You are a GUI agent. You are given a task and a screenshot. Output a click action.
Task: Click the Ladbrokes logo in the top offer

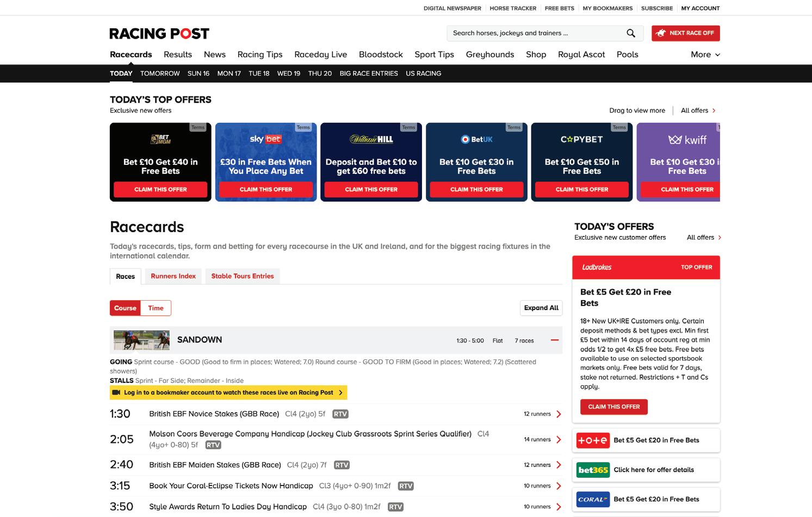point(597,267)
